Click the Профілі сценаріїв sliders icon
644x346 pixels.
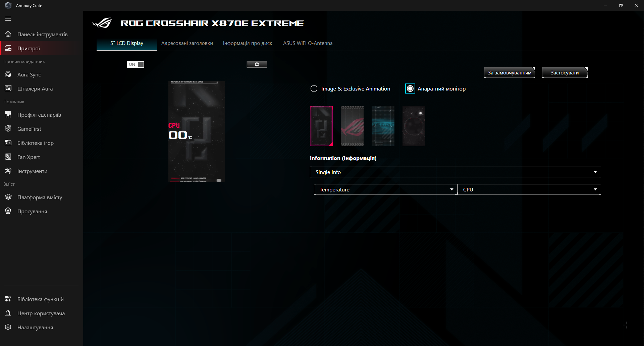point(8,115)
